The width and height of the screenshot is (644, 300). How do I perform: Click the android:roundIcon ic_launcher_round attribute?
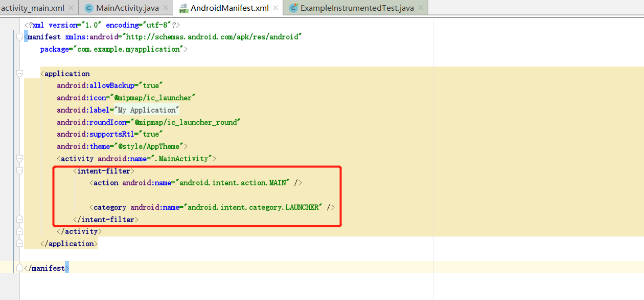pos(148,122)
